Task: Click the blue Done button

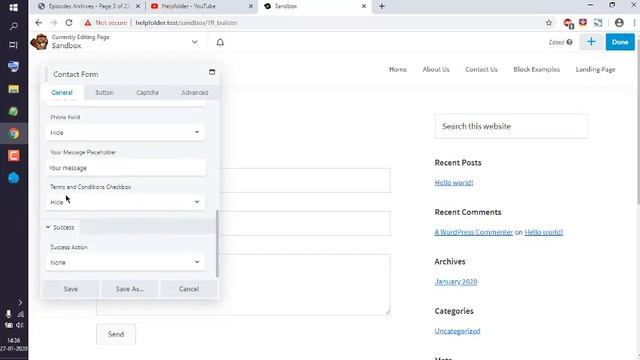Action: point(620,42)
